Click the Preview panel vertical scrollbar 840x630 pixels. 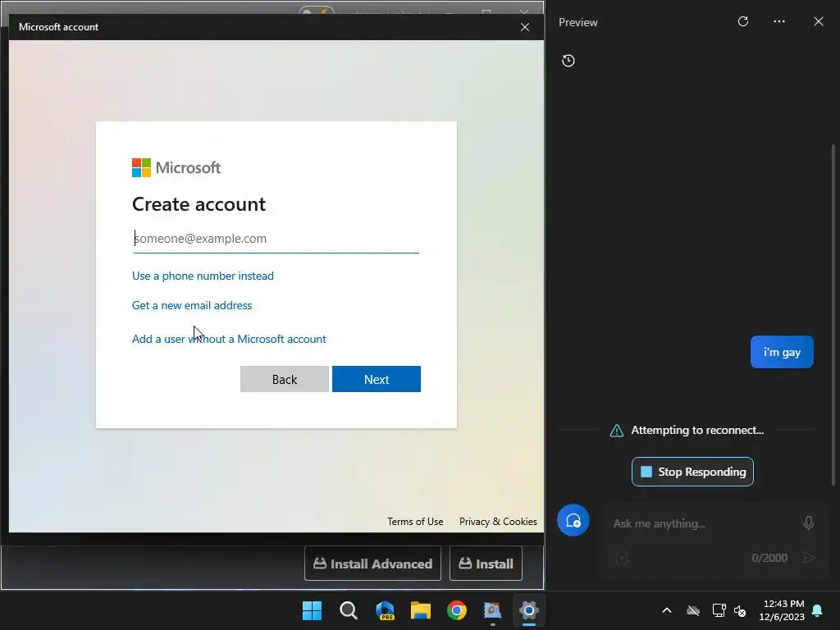pyautogui.click(x=833, y=314)
